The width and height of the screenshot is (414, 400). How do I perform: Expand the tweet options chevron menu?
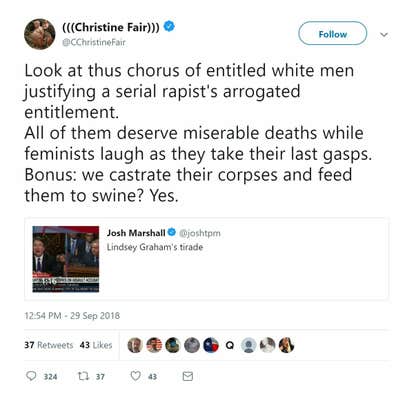(384, 34)
